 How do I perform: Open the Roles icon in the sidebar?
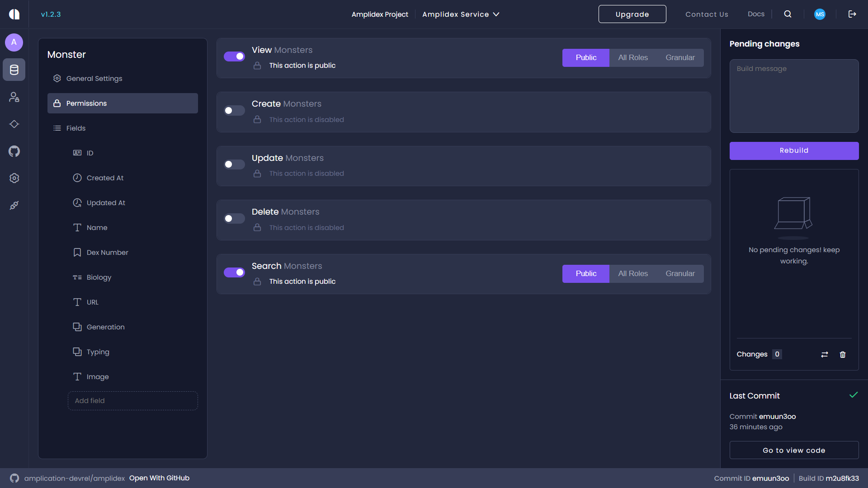pyautogui.click(x=14, y=97)
